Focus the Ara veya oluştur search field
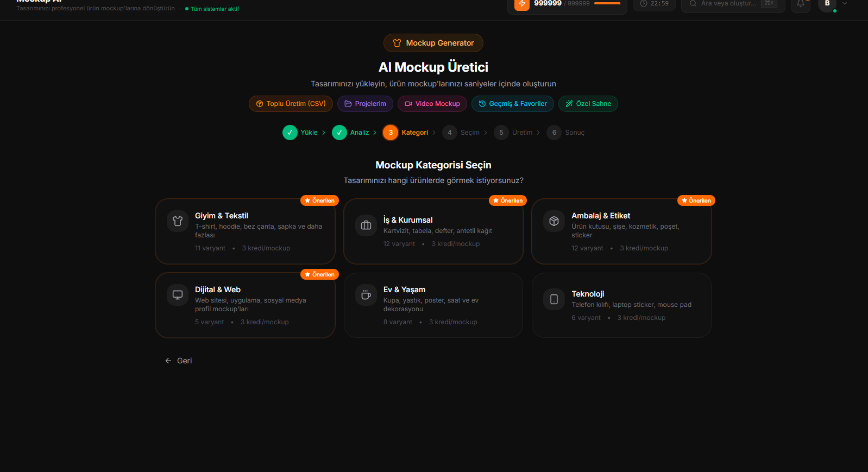The width and height of the screenshot is (868, 472). [733, 4]
